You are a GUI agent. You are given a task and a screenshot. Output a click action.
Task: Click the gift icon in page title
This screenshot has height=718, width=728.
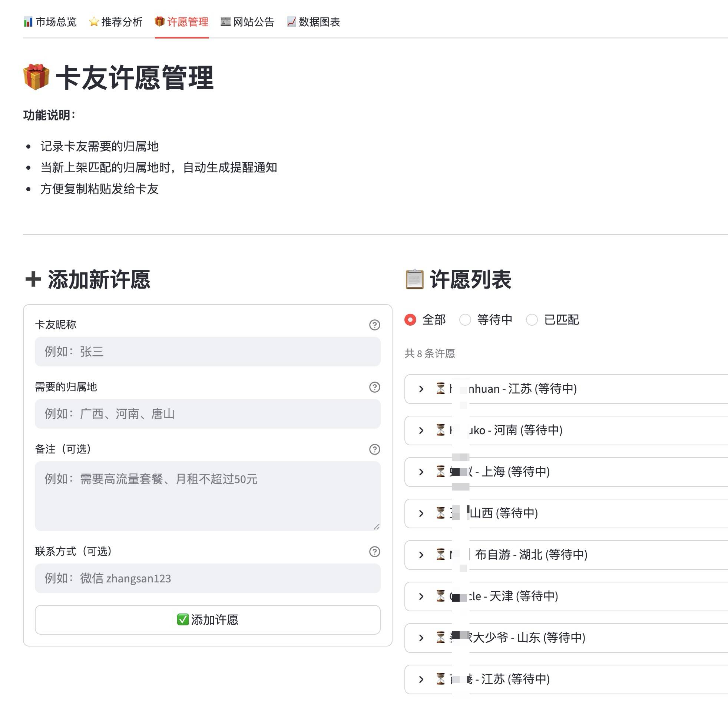[36, 77]
